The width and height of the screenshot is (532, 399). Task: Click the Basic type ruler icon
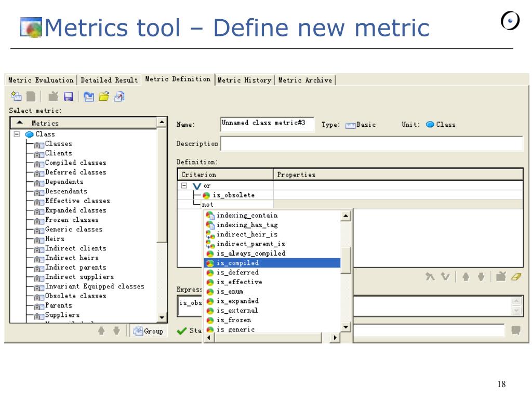point(350,126)
